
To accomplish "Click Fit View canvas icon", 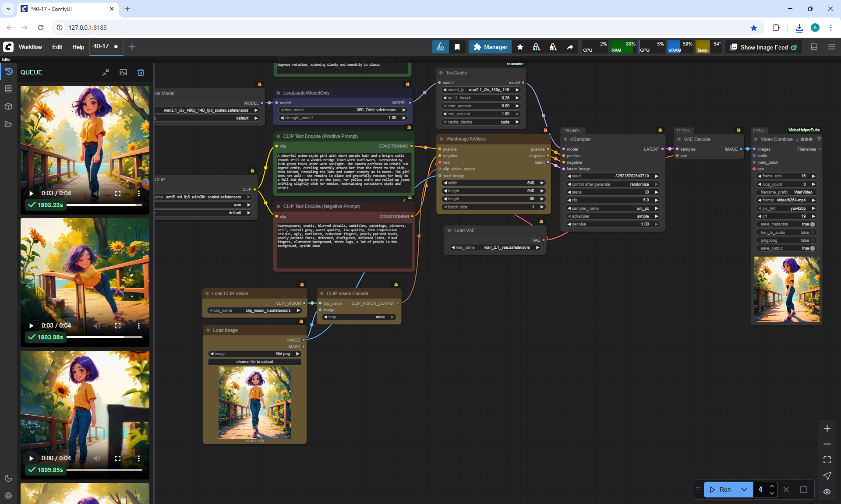I will tap(827, 460).
